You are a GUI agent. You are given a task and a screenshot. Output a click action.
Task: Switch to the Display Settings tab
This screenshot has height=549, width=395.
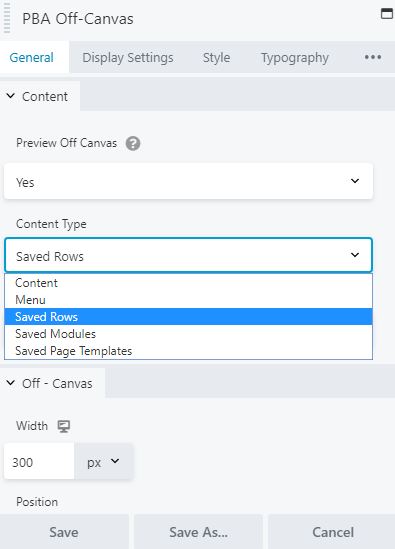point(128,57)
